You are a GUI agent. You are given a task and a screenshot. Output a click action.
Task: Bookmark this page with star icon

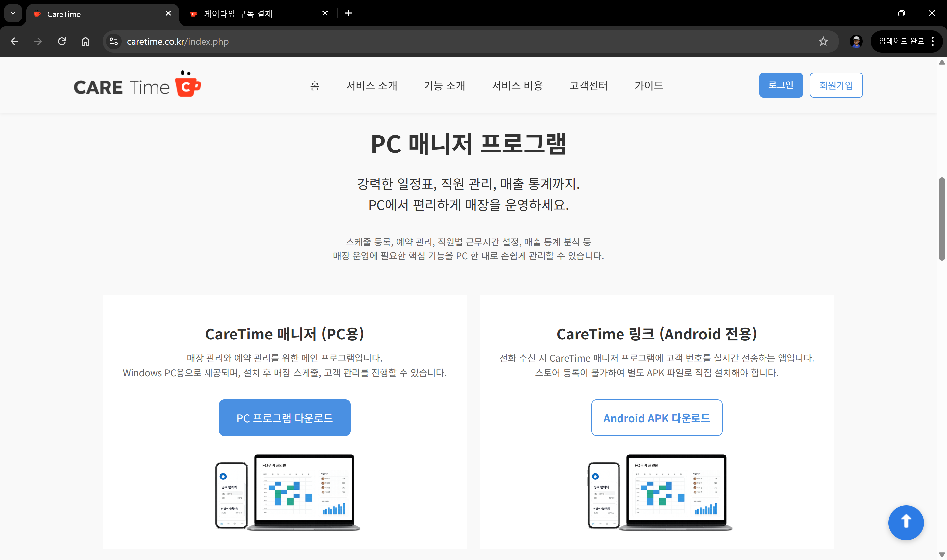(x=823, y=41)
